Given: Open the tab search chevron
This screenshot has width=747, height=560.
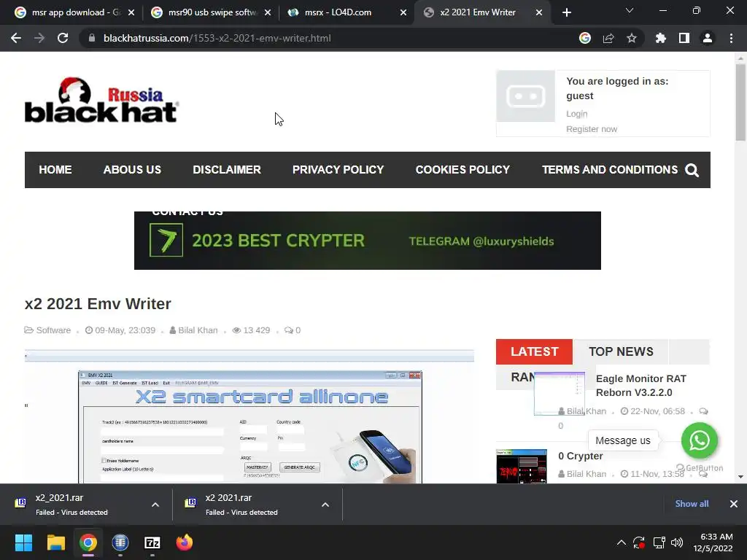Looking at the screenshot, I should click(x=630, y=10).
